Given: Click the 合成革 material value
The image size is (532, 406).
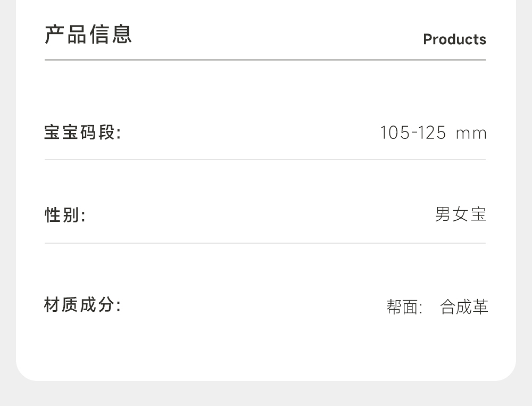Looking at the screenshot, I should coord(464,307).
